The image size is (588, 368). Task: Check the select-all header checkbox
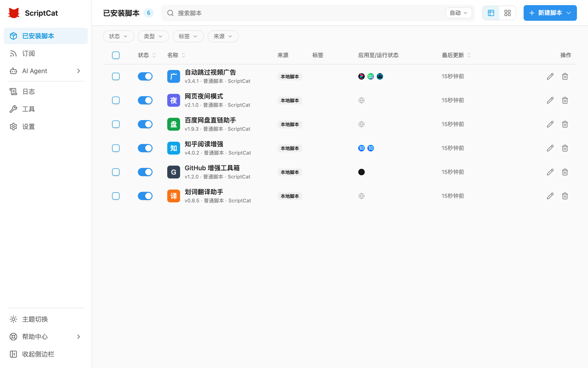pyautogui.click(x=116, y=55)
